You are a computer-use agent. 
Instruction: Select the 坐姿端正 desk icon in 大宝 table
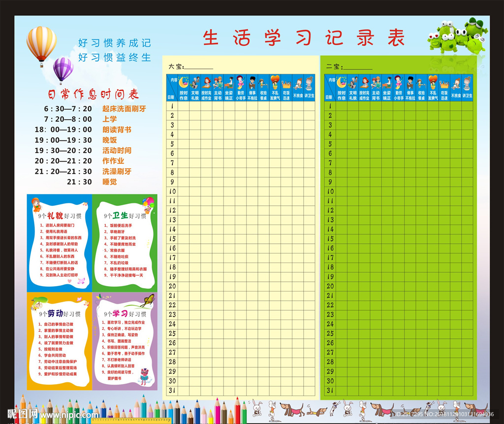[229, 83]
